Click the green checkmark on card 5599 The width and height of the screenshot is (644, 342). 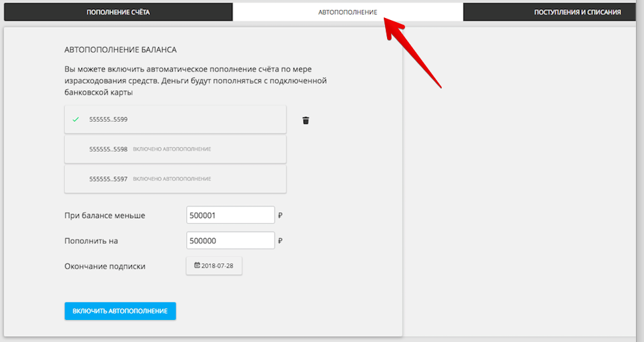click(x=75, y=120)
